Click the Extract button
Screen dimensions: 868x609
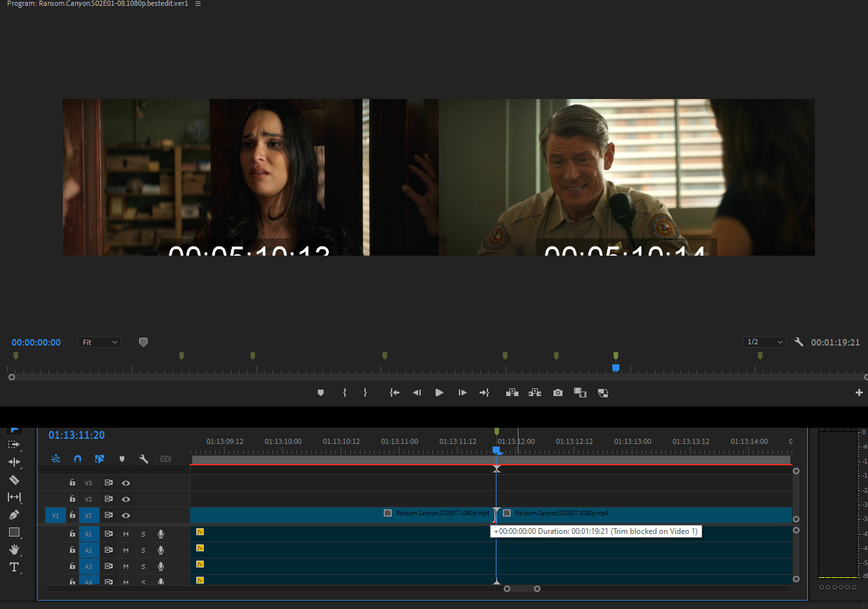pos(535,393)
